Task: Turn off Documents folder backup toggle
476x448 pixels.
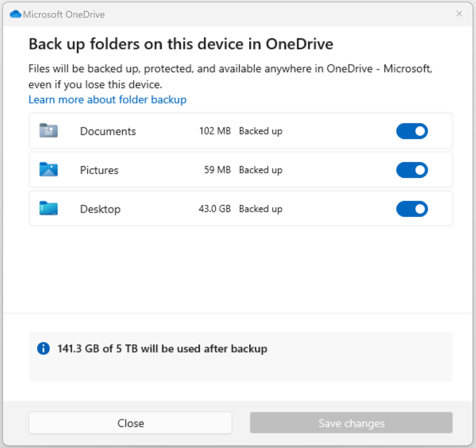Action: pyautogui.click(x=412, y=131)
